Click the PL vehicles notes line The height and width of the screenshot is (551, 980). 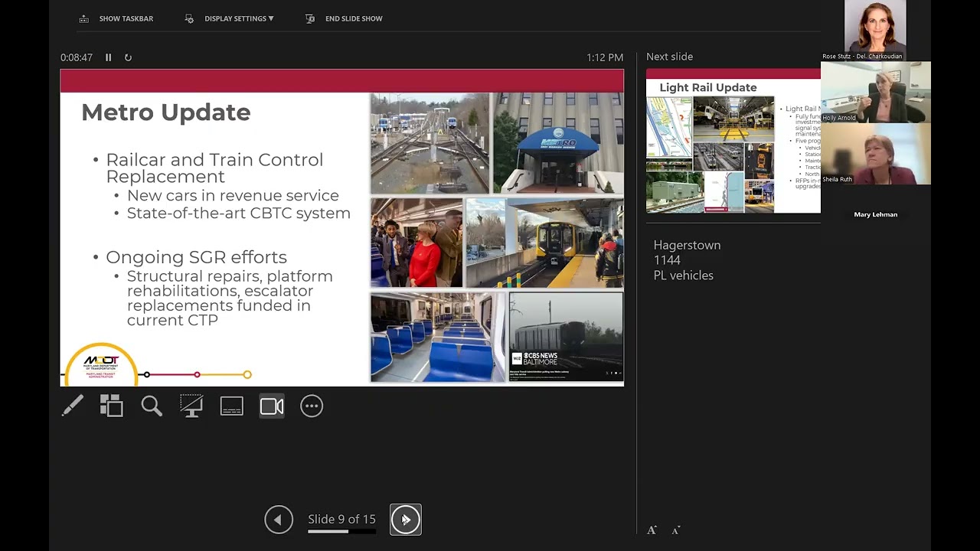point(683,275)
